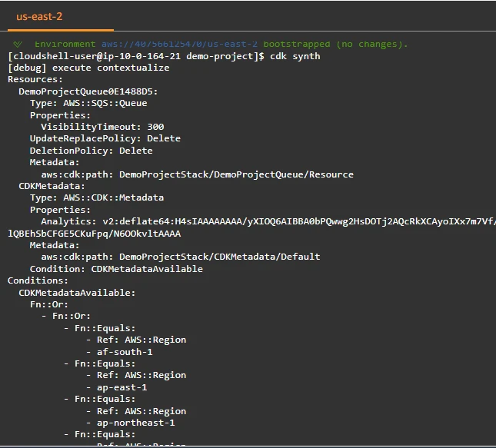Image resolution: width=496 pixels, height=448 pixels.
Task: Click the Type: AWS::SQS::Queue line
Action: (88, 103)
